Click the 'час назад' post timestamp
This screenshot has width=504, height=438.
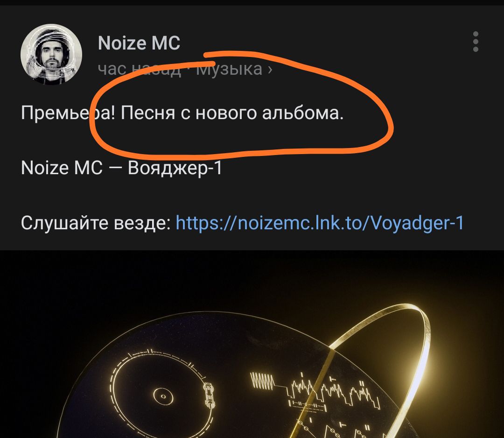coord(140,69)
